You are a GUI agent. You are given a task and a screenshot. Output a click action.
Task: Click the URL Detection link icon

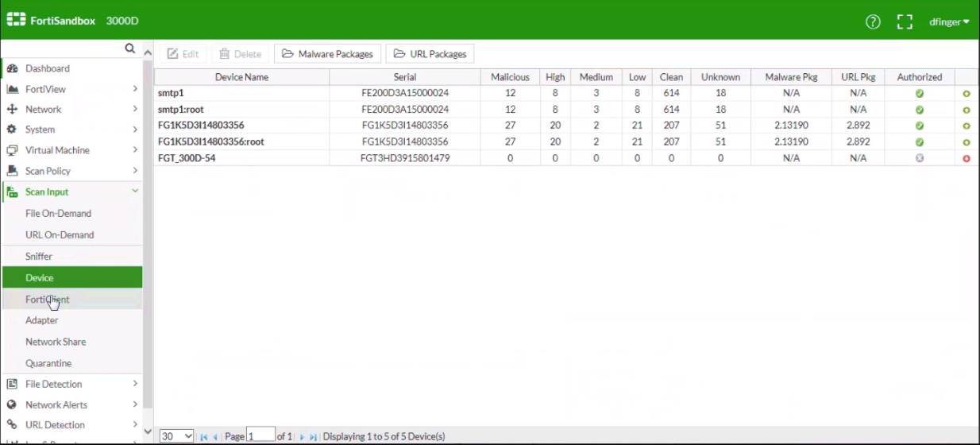[x=12, y=425]
